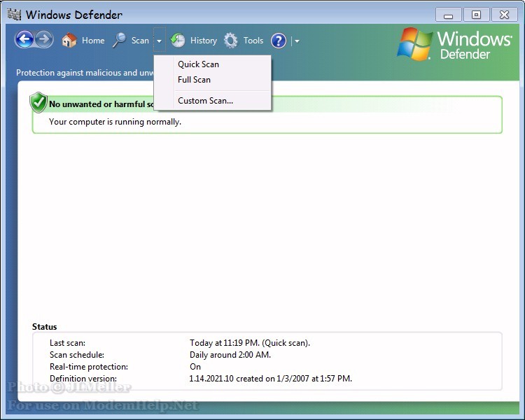The image size is (525, 420).
Task: Open the Tools toolbar label
Action: coord(253,41)
